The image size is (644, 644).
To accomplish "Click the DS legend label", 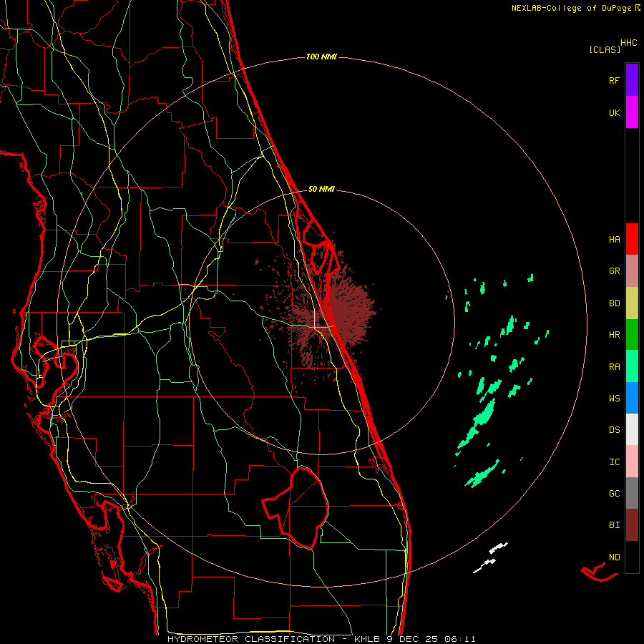I will 614,430.
